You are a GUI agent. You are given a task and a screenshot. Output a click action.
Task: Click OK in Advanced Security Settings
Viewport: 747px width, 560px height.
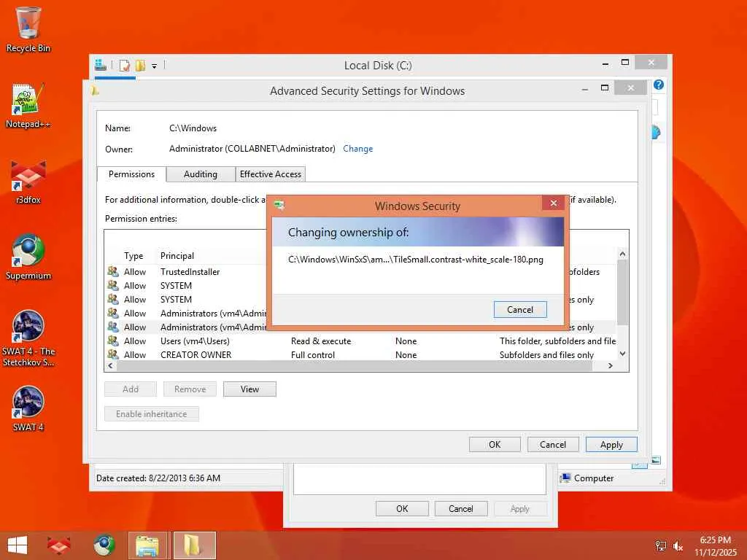click(x=495, y=444)
